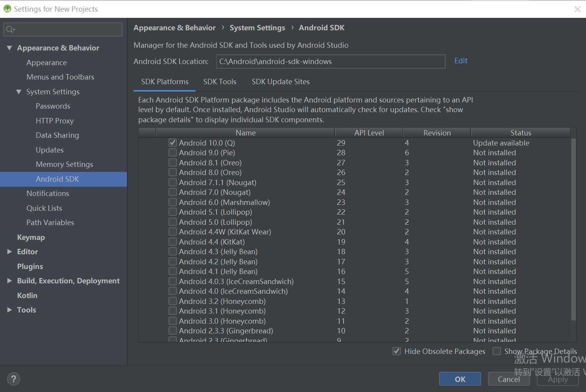Click the SDK platforms list scrollbar

point(574,229)
